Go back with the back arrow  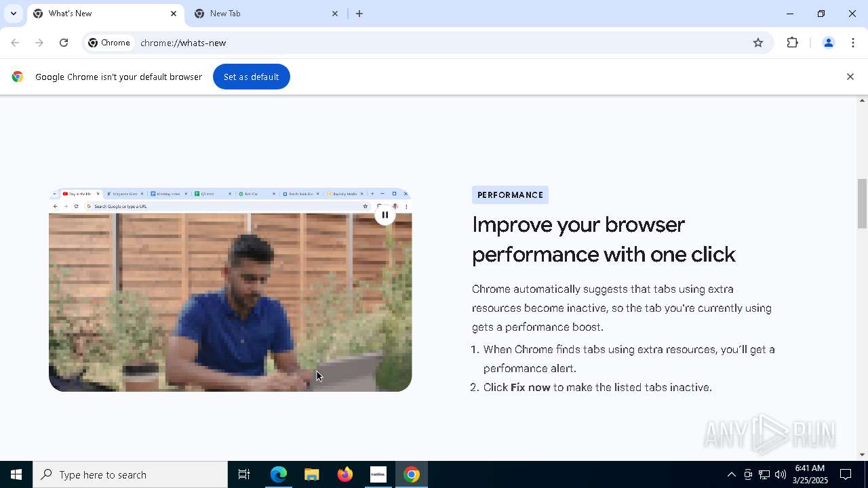click(15, 43)
